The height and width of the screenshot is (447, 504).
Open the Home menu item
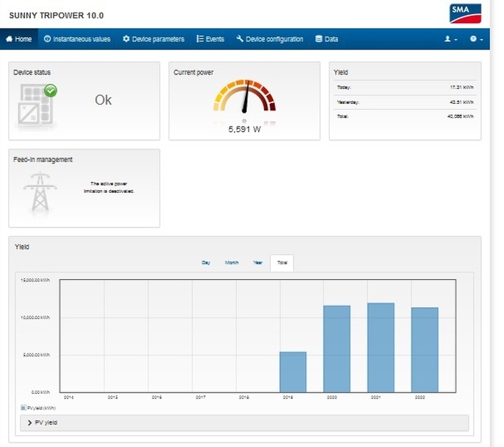tap(19, 39)
